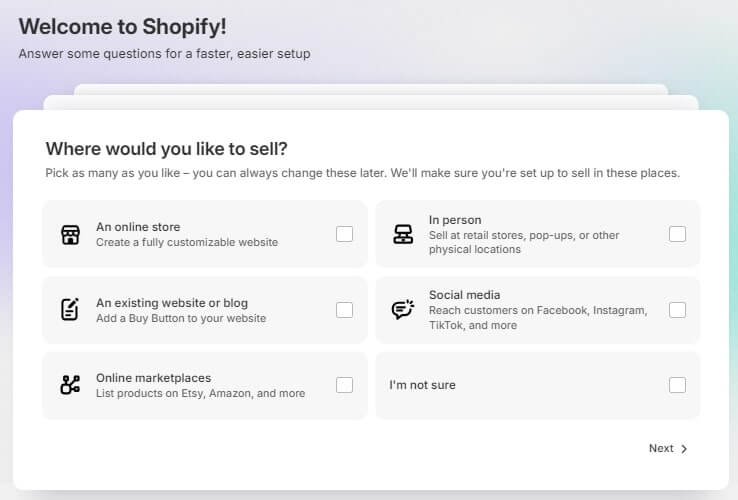Click the existing website or blog notepad icon
Image resolution: width=738 pixels, height=500 pixels.
pos(70,309)
